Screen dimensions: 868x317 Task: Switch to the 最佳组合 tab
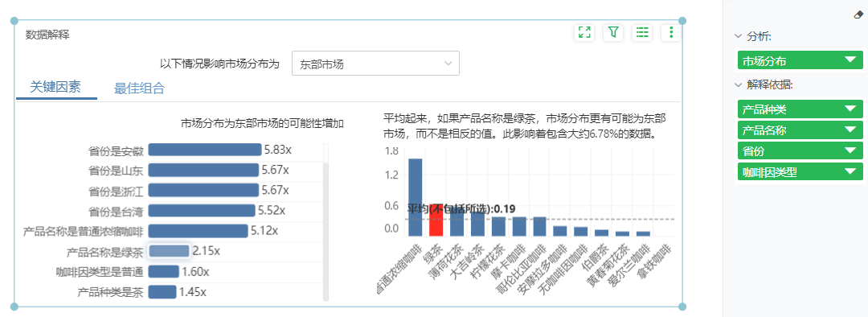click(x=139, y=88)
